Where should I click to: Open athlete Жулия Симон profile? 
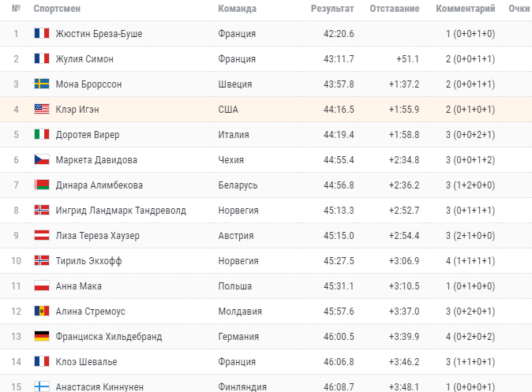[84, 59]
